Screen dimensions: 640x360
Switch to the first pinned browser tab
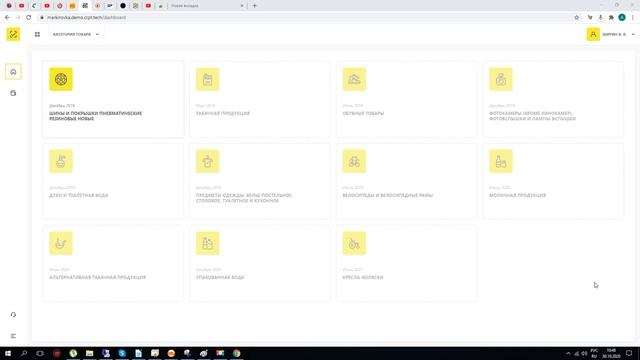point(9,6)
